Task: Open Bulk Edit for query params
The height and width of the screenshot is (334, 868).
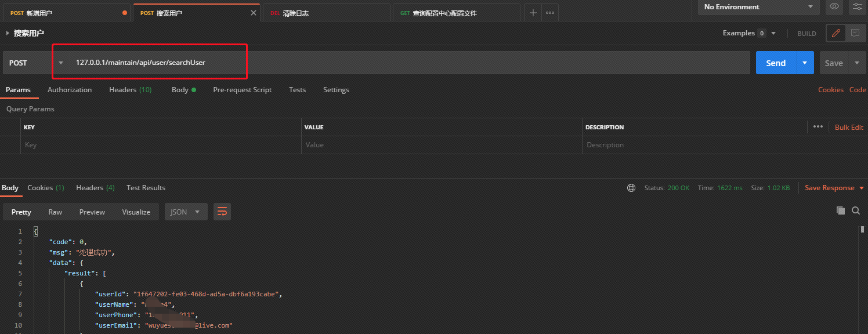Action: pyautogui.click(x=848, y=127)
